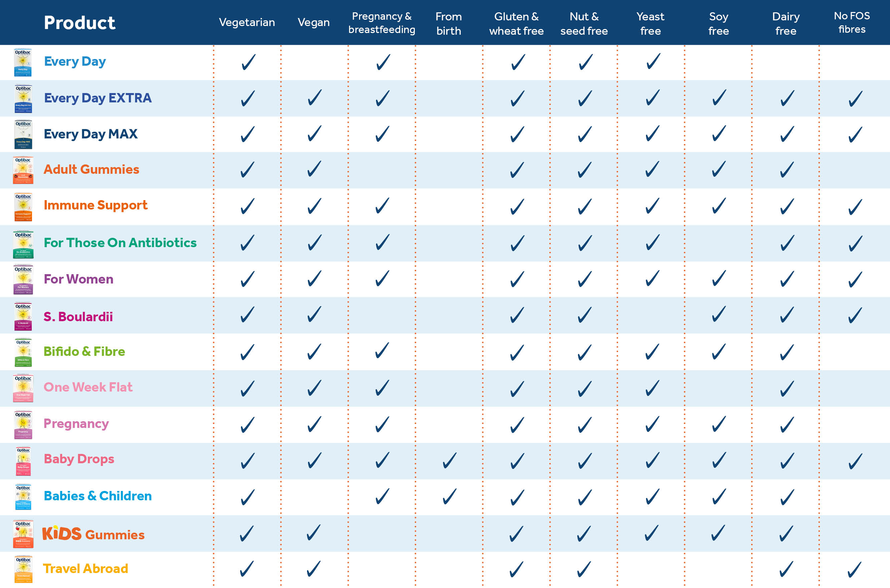The image size is (890, 588).
Task: Click the For Those On Antibiotics box image
Action: tap(23, 244)
